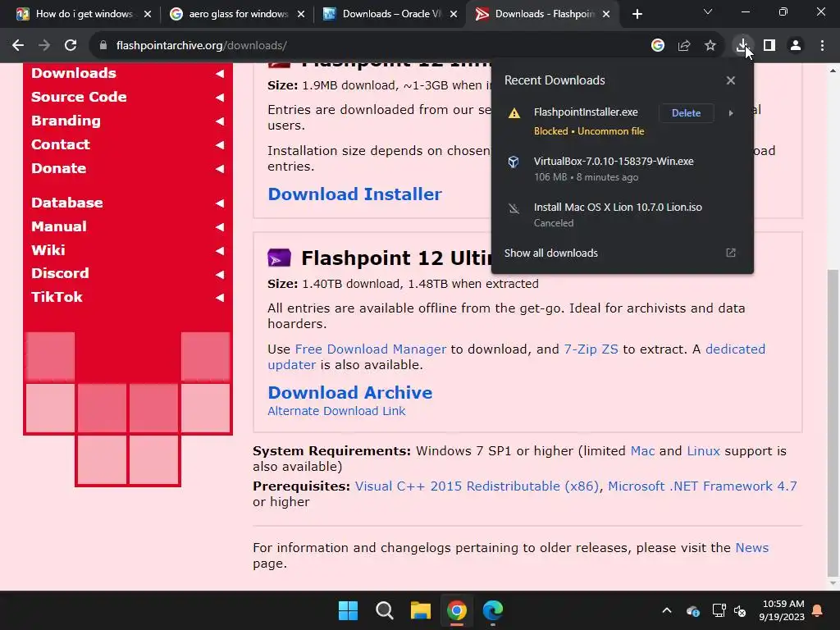840x630 pixels.
Task: Open the Alternate Download Link
Action: tap(336, 411)
